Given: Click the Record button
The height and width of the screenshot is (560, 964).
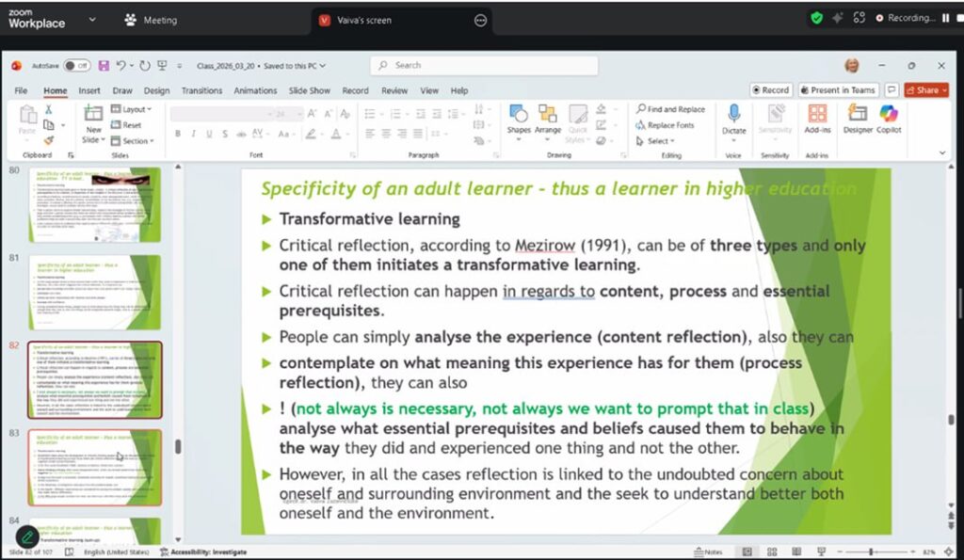Looking at the screenshot, I should point(771,89).
